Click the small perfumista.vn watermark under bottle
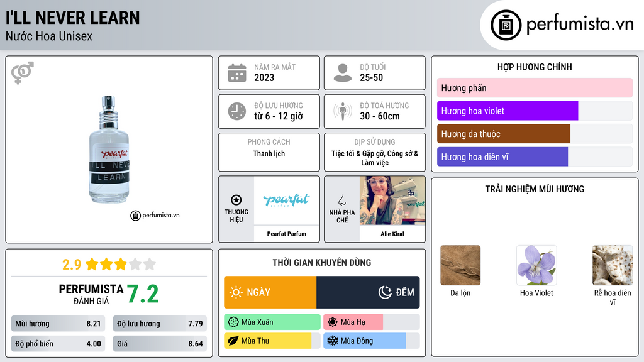Screen dimensions: 644x362 click(x=155, y=215)
